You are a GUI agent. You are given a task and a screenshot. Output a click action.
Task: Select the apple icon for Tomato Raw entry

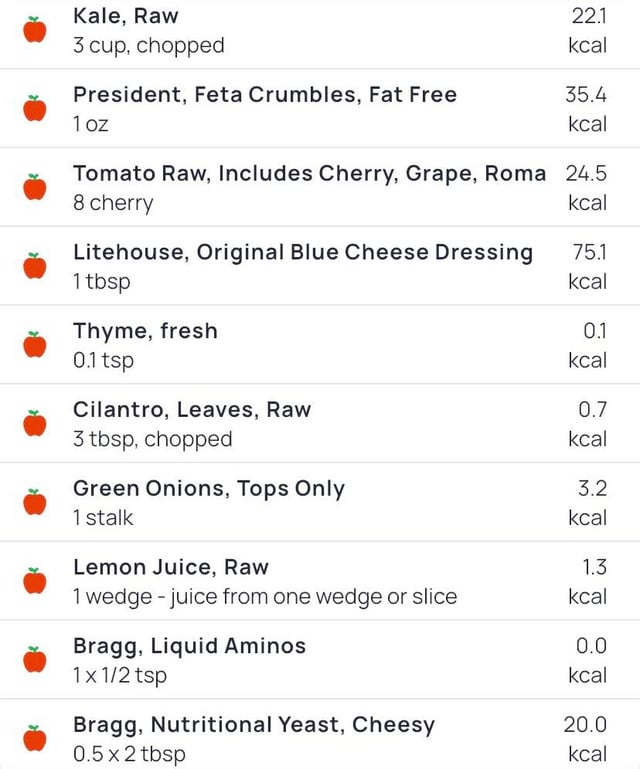35,187
